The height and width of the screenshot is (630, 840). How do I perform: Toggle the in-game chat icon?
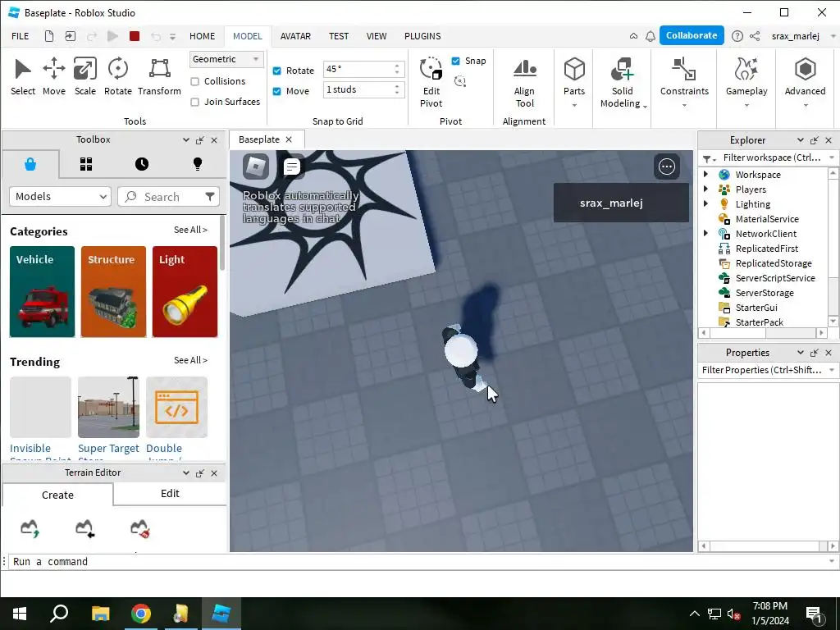(x=292, y=166)
